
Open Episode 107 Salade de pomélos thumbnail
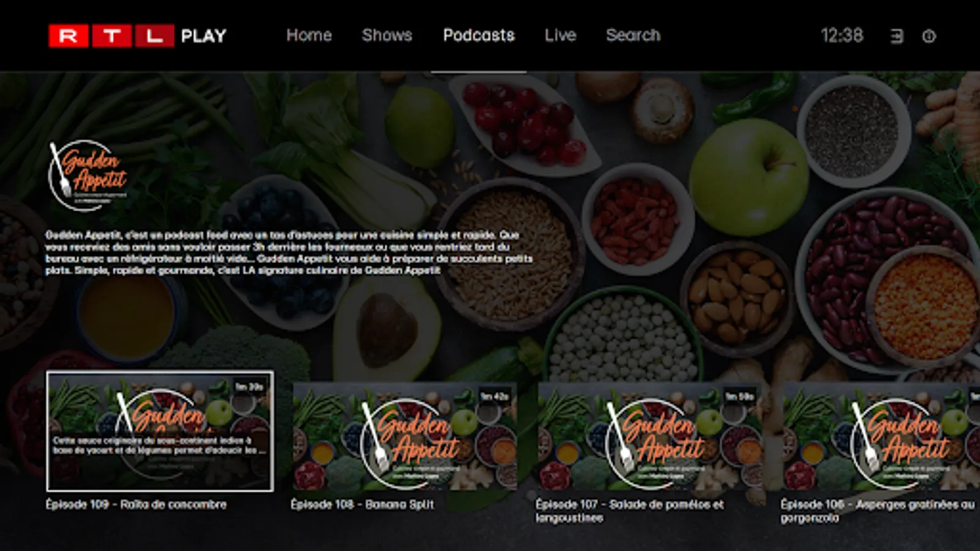click(650, 437)
